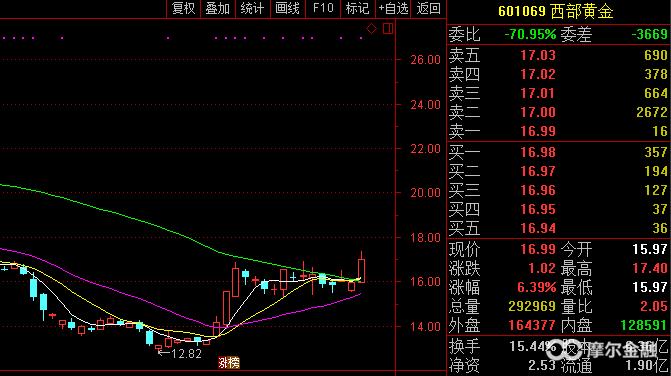Viewport: 671px width, 376px height.
Task: Select 卖四 price 17.02
Action: click(537, 74)
